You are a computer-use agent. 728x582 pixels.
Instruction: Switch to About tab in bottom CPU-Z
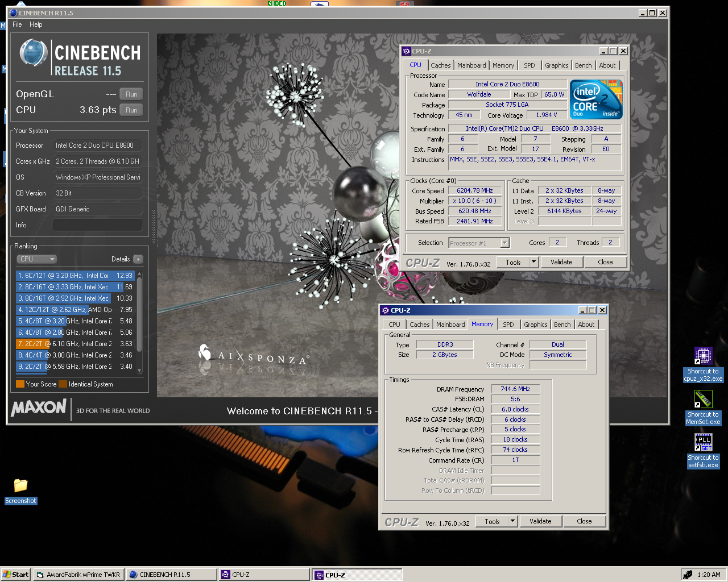[586, 325]
